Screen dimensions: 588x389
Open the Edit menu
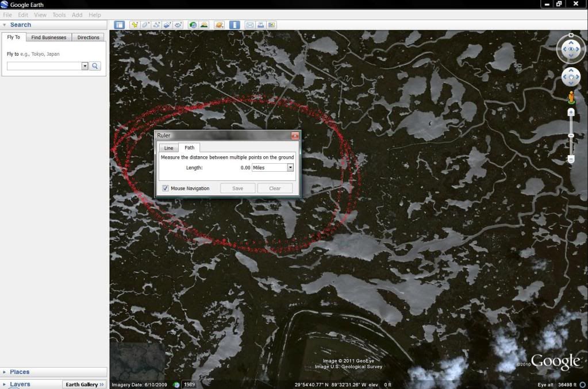(x=23, y=15)
